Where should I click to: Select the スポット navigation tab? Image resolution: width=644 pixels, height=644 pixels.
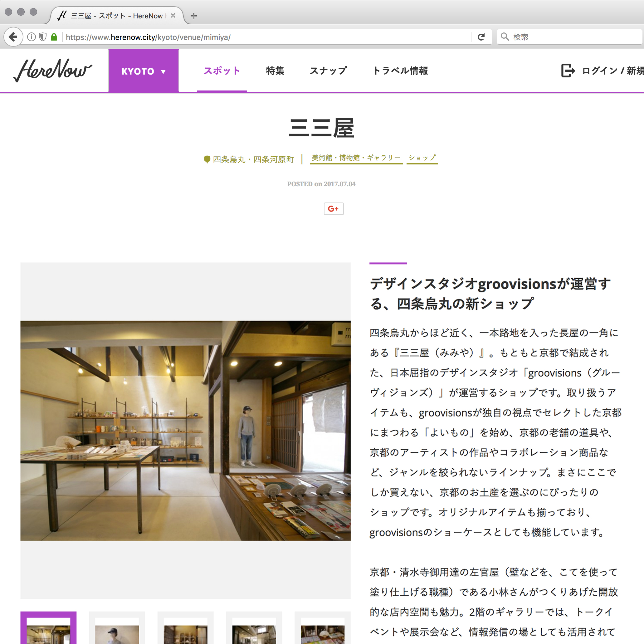[x=222, y=71]
